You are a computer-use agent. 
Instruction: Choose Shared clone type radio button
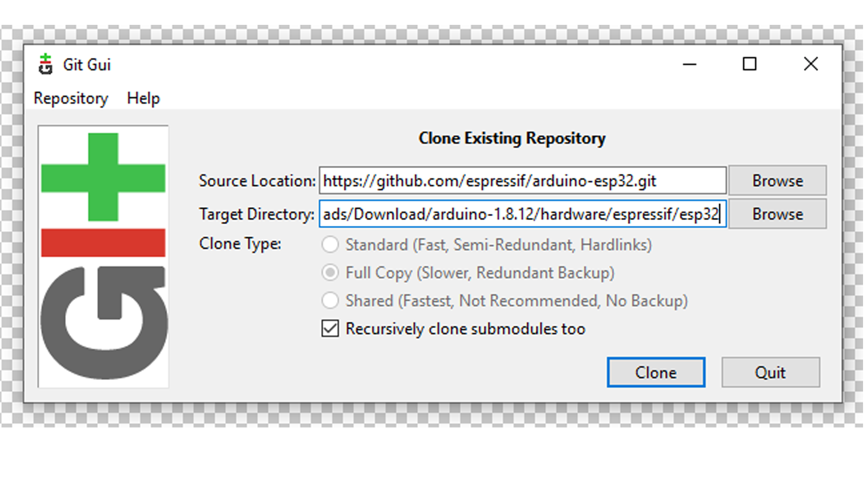click(x=330, y=300)
